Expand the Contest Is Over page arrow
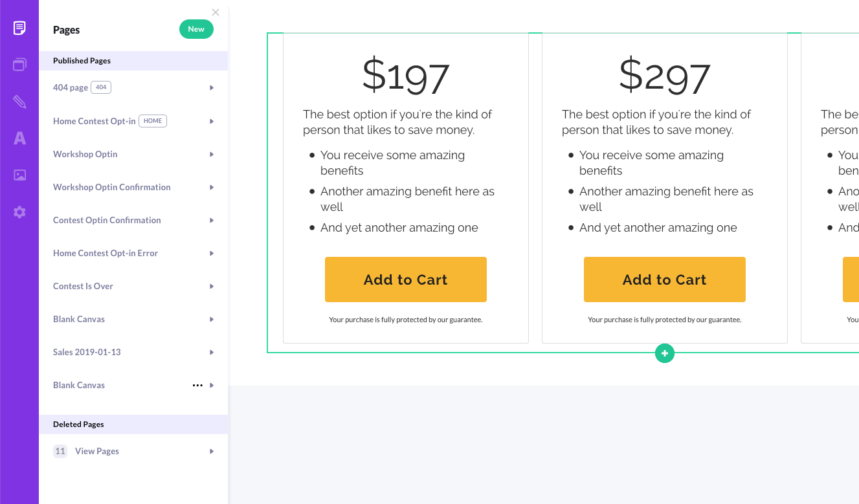Screen dimensions: 859x504 pyautogui.click(x=212, y=287)
